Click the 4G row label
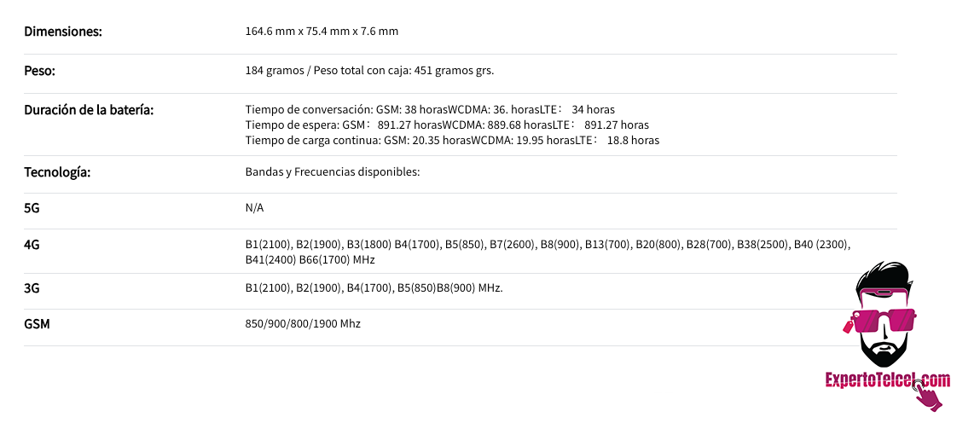Image resolution: width=980 pixels, height=429 pixels. tap(32, 245)
